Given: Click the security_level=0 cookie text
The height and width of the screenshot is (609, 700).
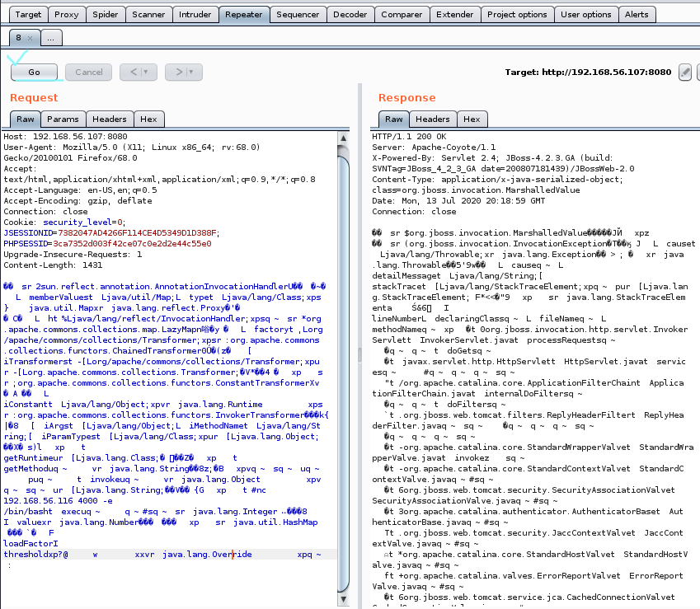Looking at the screenshot, I should pyautogui.click(x=82, y=223).
